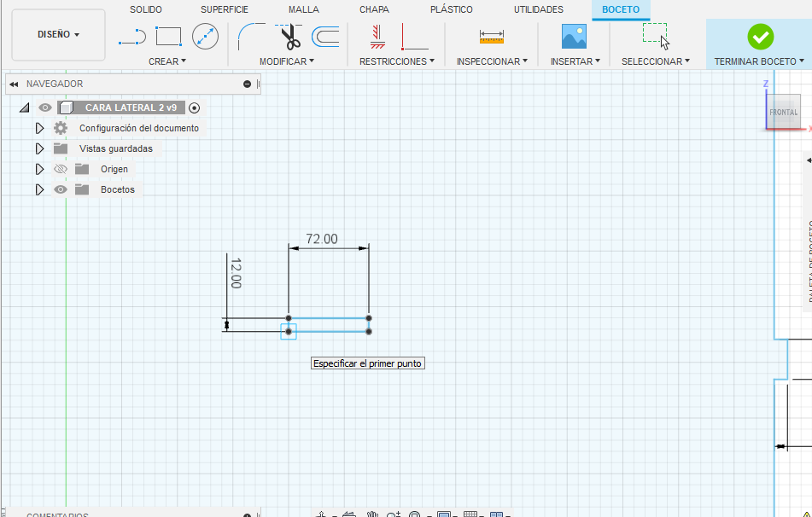Image resolution: width=812 pixels, height=517 pixels.
Task: Expand Configuración del documento node
Action: pos(40,128)
